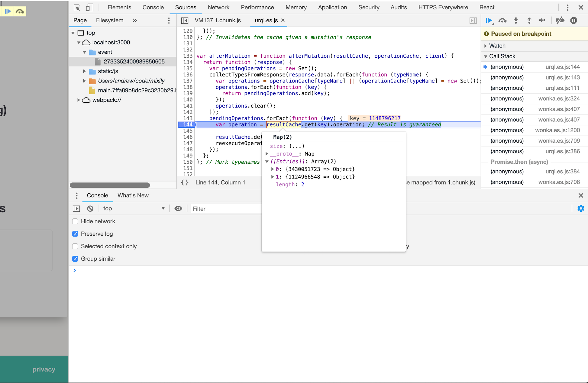
Task: Toggle the device toolbar icon
Action: click(x=90, y=8)
